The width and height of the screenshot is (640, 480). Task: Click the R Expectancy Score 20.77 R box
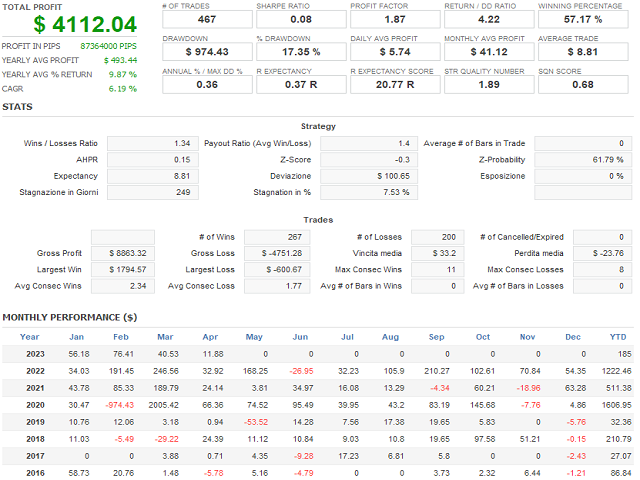pos(394,84)
